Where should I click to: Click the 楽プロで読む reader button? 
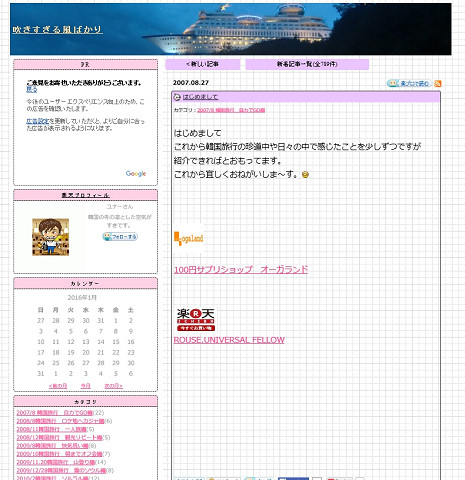tap(409, 83)
